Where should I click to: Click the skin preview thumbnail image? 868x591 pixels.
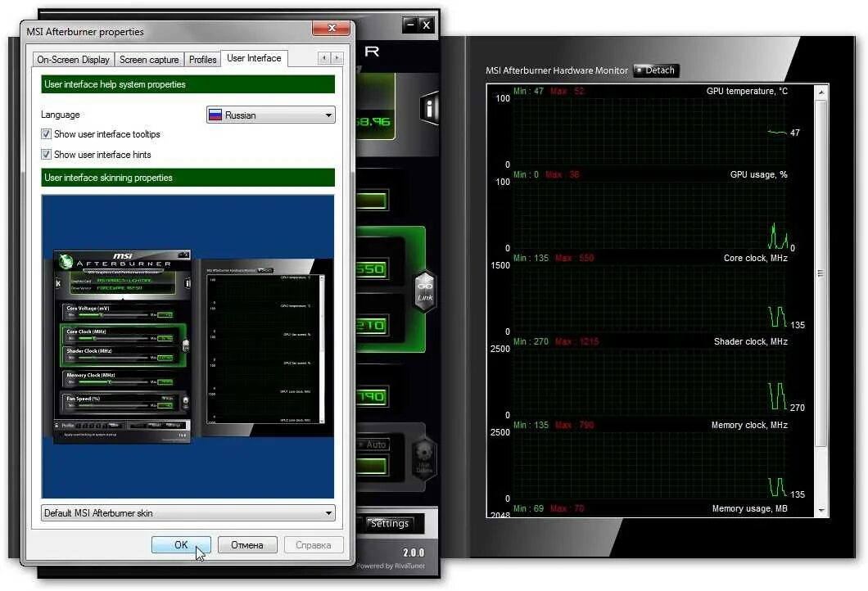pos(188,346)
